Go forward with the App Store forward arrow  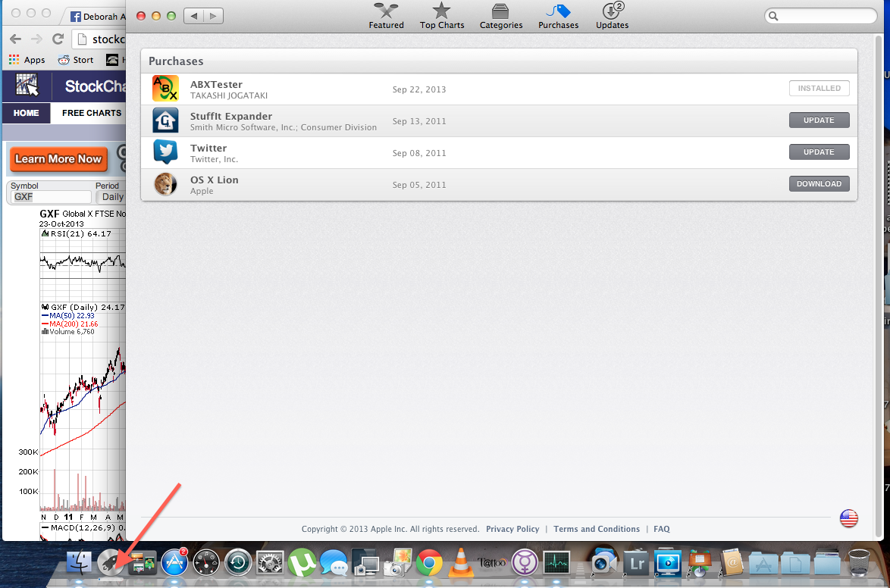tap(214, 16)
